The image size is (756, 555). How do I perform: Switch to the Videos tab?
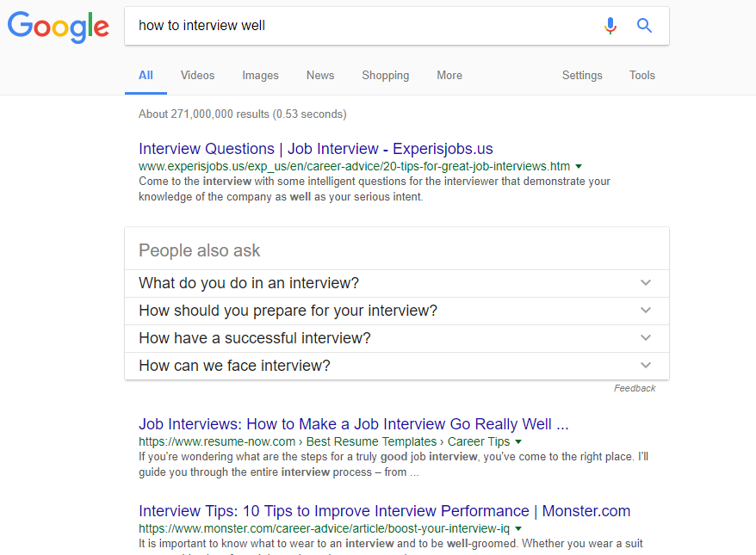pyautogui.click(x=198, y=76)
